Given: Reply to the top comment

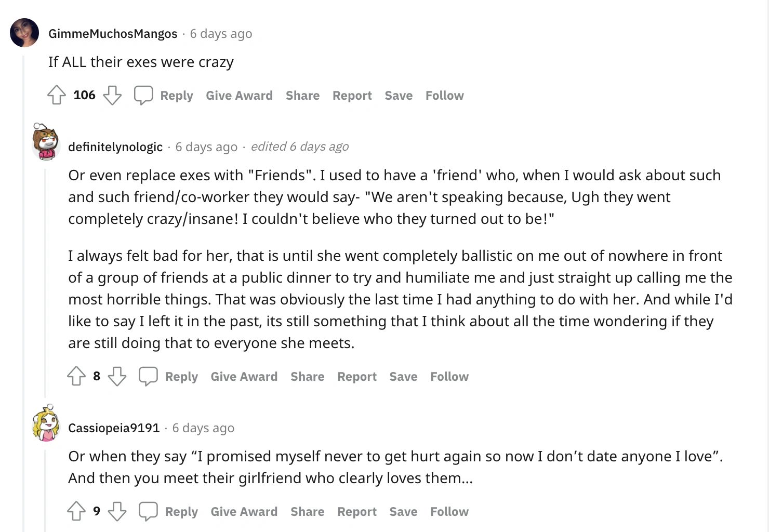Looking at the screenshot, I should 176,96.
